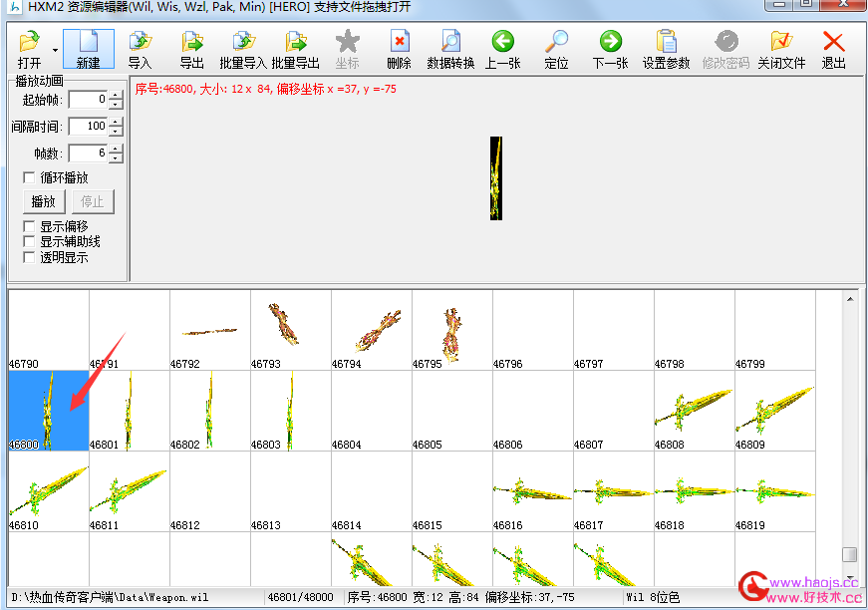Select sword thumbnail 46808

point(695,411)
